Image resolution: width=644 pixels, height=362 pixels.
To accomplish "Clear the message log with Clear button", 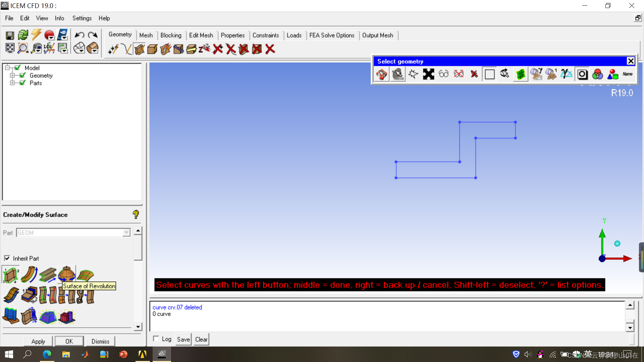I will point(201,339).
